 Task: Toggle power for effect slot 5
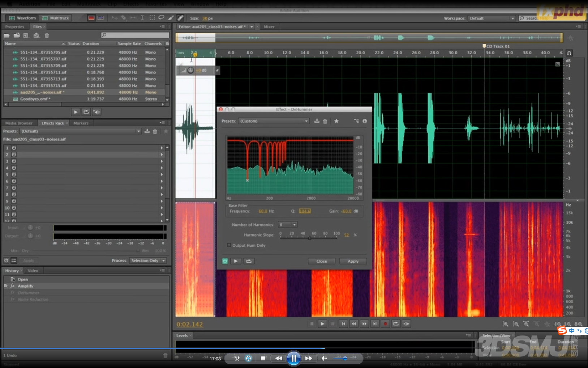[14, 174]
